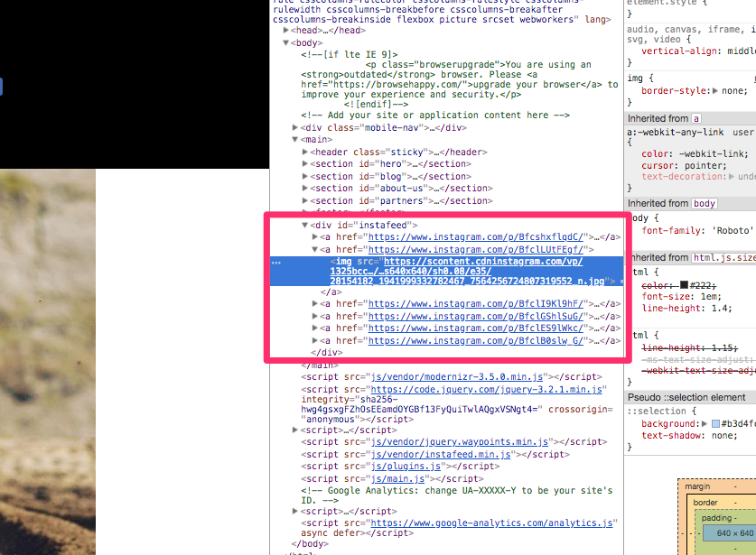
Task: Click the margin label in box model
Action: coord(697,486)
